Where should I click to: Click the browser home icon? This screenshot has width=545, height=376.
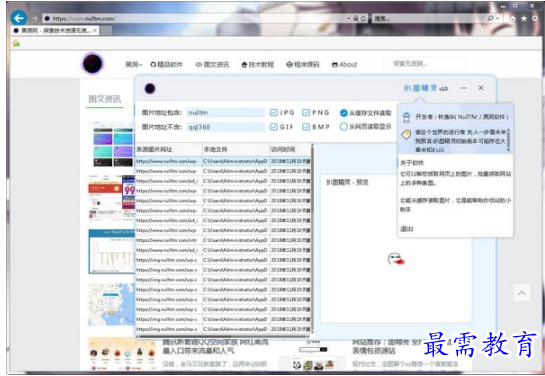pos(513,19)
